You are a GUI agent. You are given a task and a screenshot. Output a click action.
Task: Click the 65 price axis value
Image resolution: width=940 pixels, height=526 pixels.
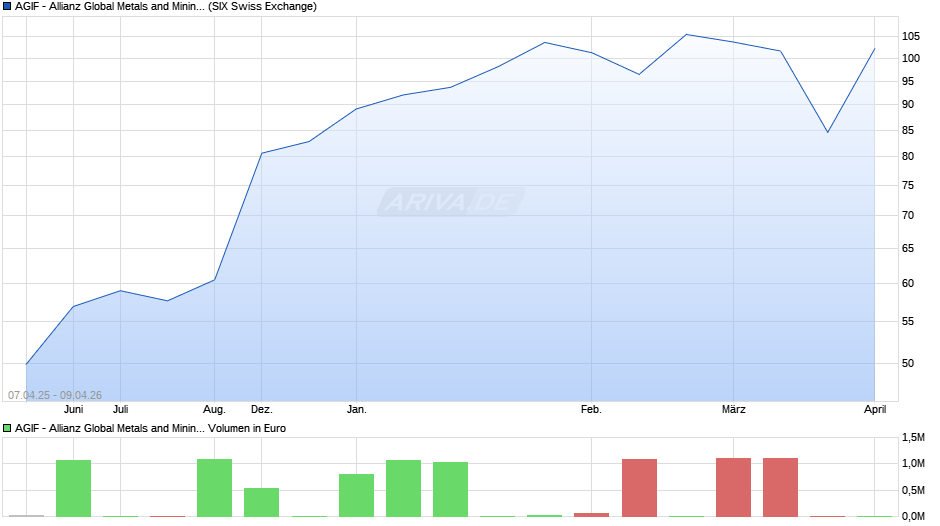pyautogui.click(x=908, y=248)
